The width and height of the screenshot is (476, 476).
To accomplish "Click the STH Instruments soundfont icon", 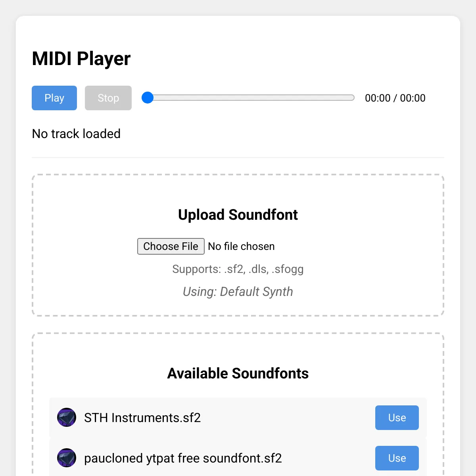I will point(67,417).
